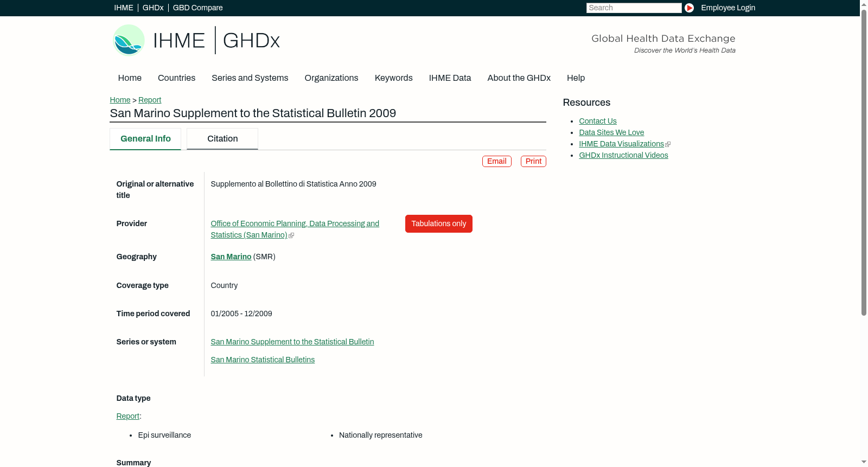
Task: Click the Resources heading
Action: (x=586, y=103)
